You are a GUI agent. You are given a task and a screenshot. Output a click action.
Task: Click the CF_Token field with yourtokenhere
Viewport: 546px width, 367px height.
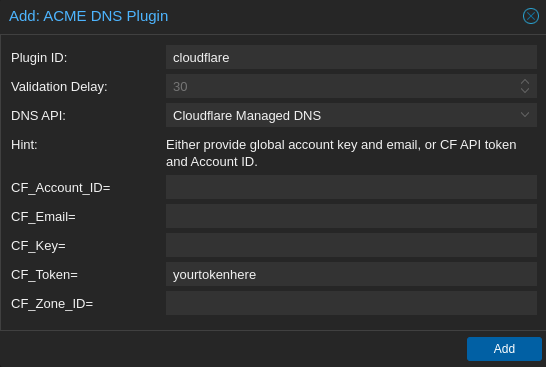tap(351, 274)
